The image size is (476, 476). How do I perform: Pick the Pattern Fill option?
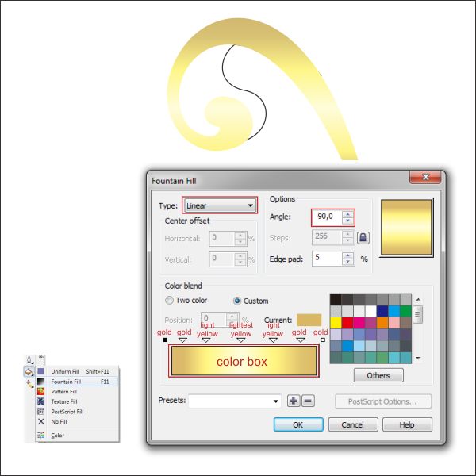(63, 392)
